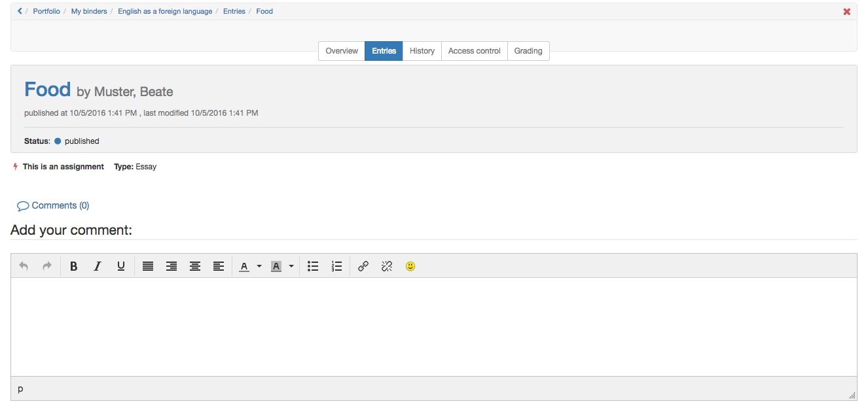Insert a numbered list
The height and width of the screenshot is (410, 868).
pyautogui.click(x=336, y=266)
